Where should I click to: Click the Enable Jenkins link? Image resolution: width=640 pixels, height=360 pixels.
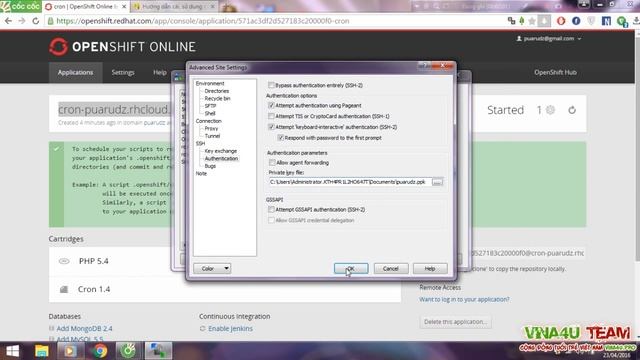[230, 329]
